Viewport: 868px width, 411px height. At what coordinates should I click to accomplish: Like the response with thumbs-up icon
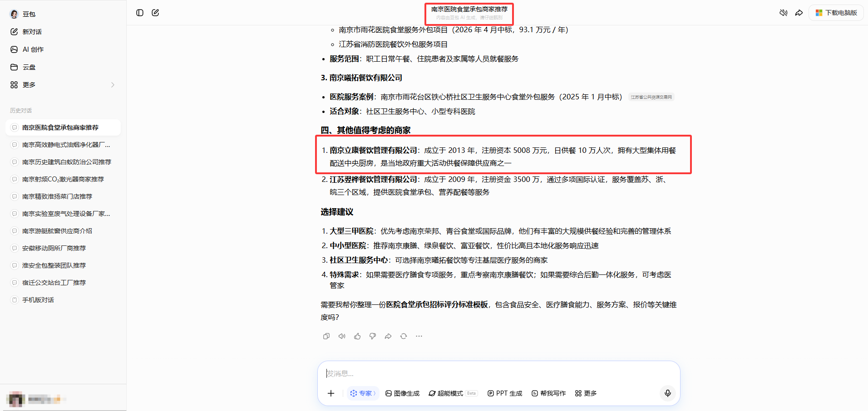point(357,336)
